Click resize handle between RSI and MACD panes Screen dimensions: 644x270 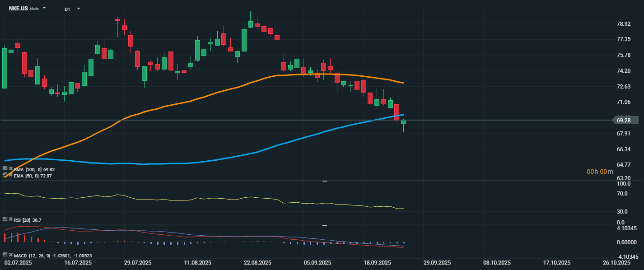pos(324,225)
